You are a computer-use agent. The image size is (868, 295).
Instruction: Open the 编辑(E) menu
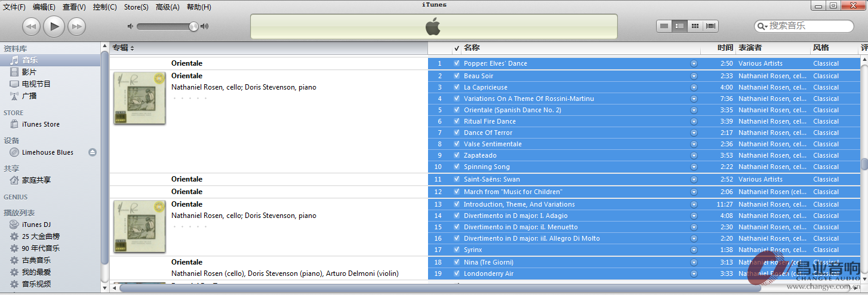coord(44,7)
